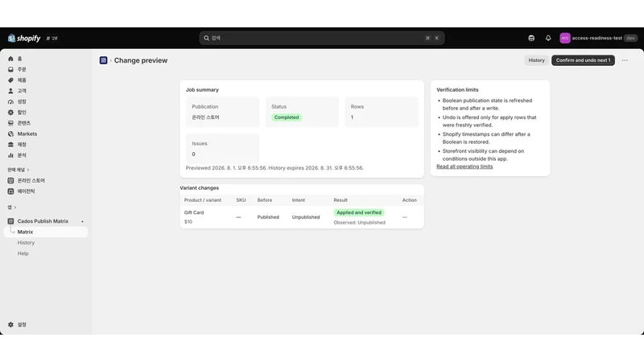Viewport: 644px width, 362px height.
Task: Click the Rows value 1
Action: tap(352, 117)
